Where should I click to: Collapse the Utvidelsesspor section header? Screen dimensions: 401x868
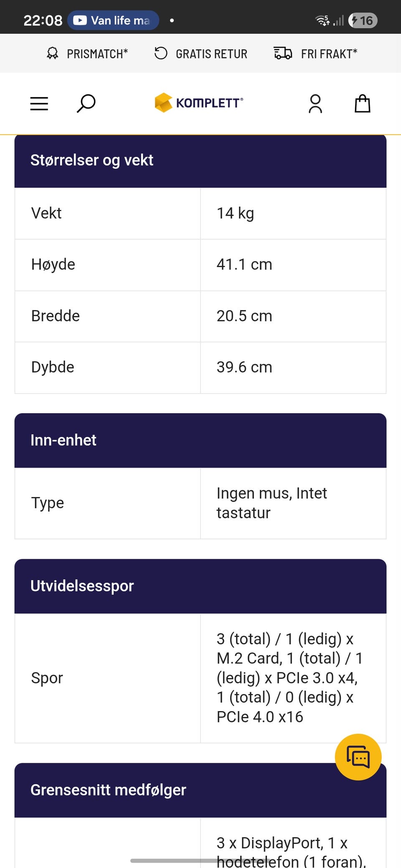(200, 586)
